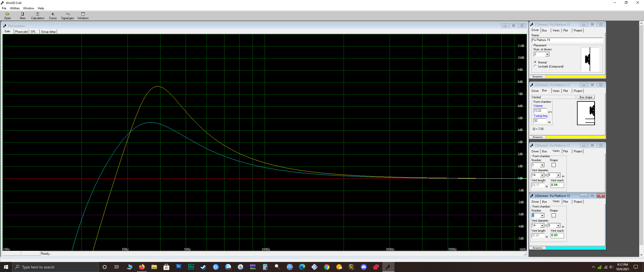Expand vent width 14 dropdown in project 3
The image size is (644, 272).
pyautogui.click(x=542, y=175)
